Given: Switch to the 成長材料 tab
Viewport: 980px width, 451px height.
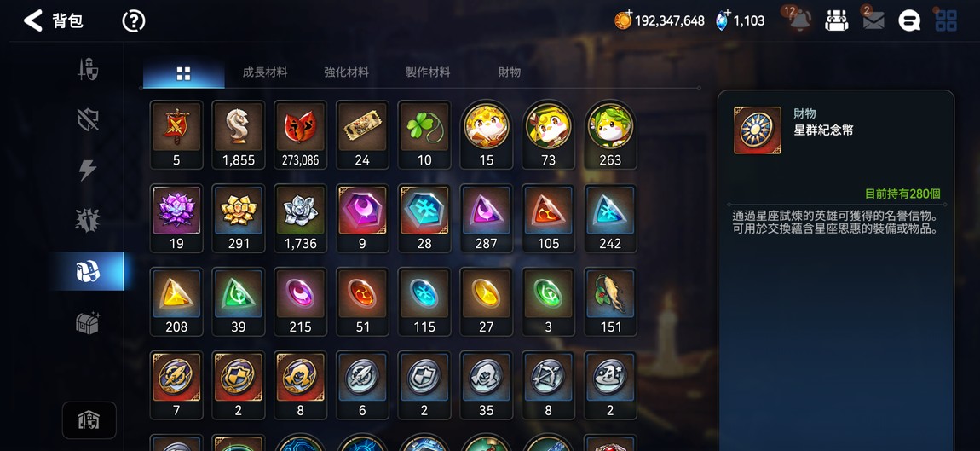Looking at the screenshot, I should click(x=265, y=72).
